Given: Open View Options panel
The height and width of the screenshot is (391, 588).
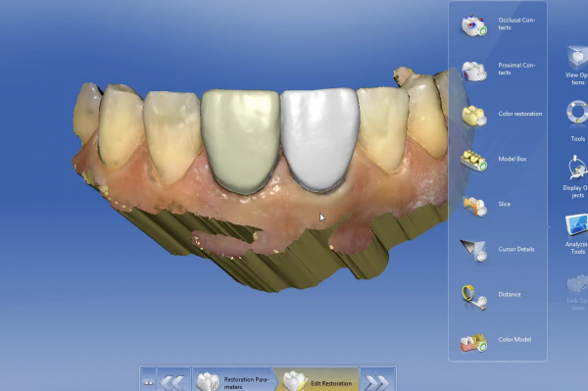Looking at the screenshot, I should 577,65.
